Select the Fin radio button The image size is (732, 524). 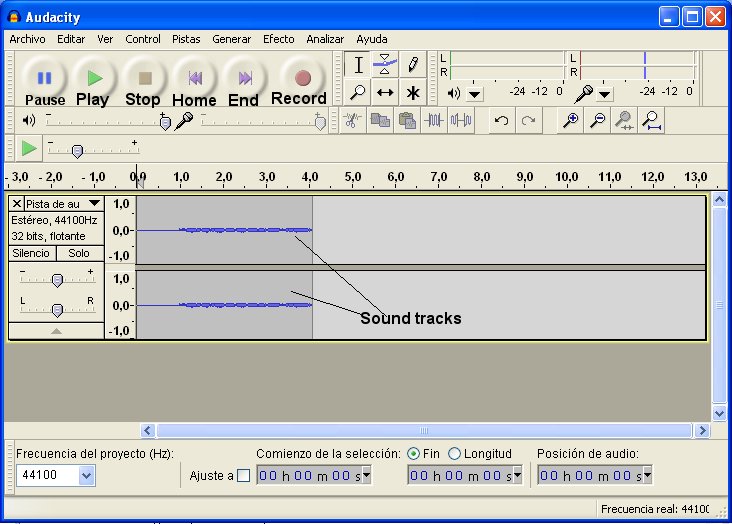pyautogui.click(x=413, y=453)
